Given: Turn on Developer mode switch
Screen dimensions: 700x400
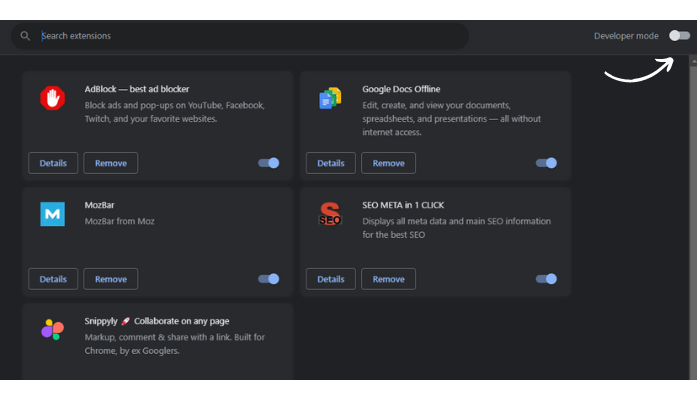Looking at the screenshot, I should (x=679, y=36).
